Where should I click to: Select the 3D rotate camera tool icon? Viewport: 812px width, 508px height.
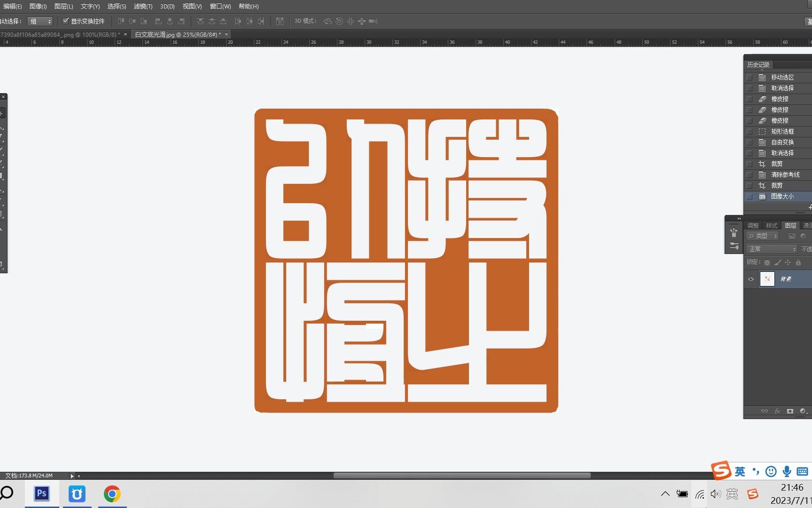tap(328, 21)
